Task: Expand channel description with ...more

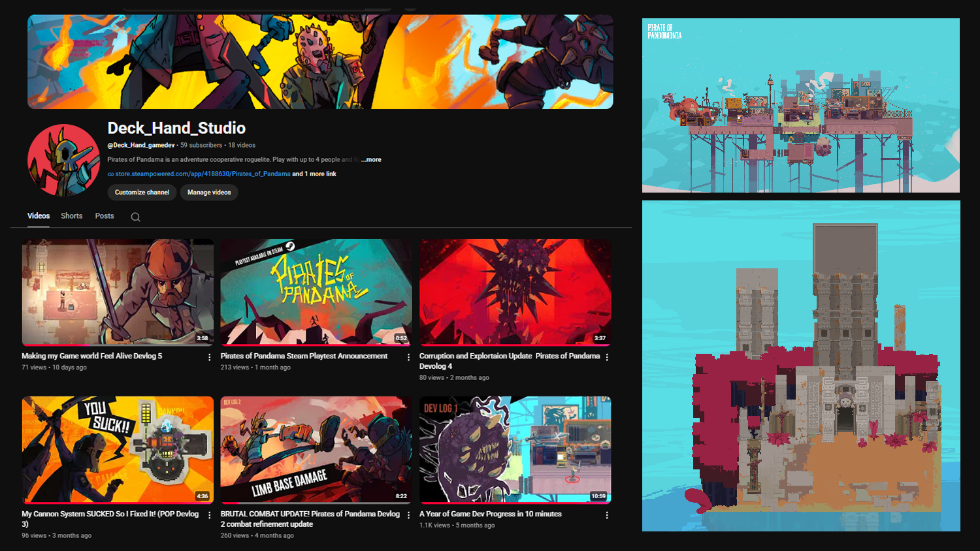Action: 371,160
